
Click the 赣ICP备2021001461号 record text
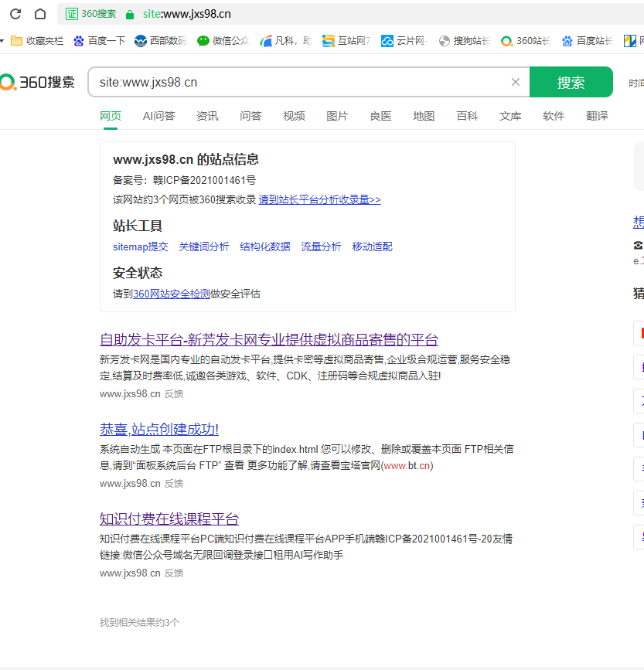[x=204, y=180]
